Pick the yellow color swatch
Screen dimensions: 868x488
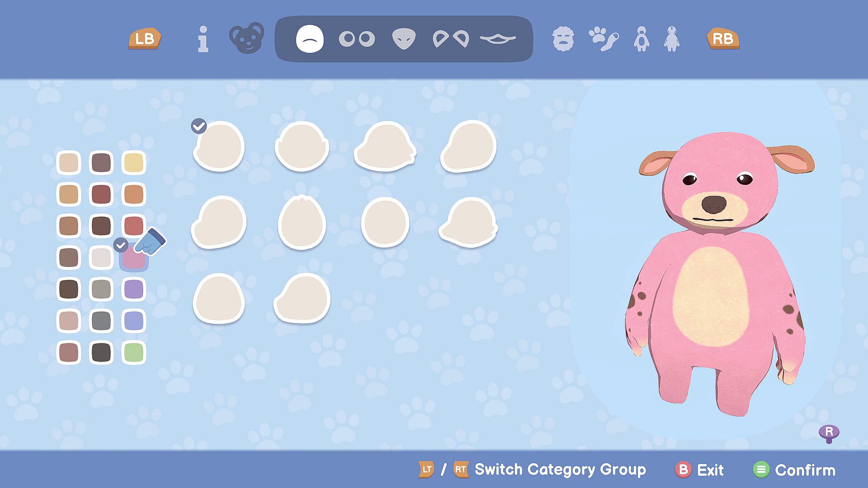coord(134,163)
